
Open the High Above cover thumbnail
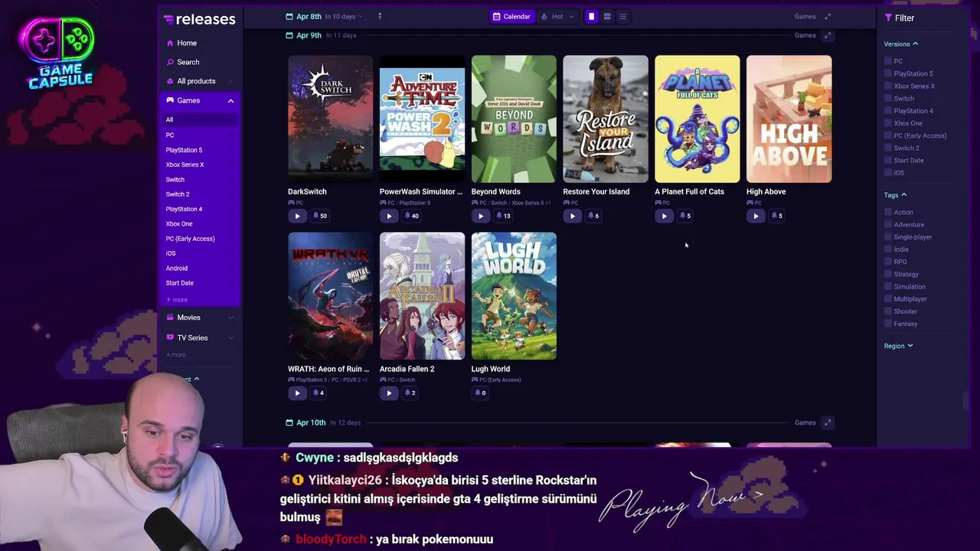point(789,119)
